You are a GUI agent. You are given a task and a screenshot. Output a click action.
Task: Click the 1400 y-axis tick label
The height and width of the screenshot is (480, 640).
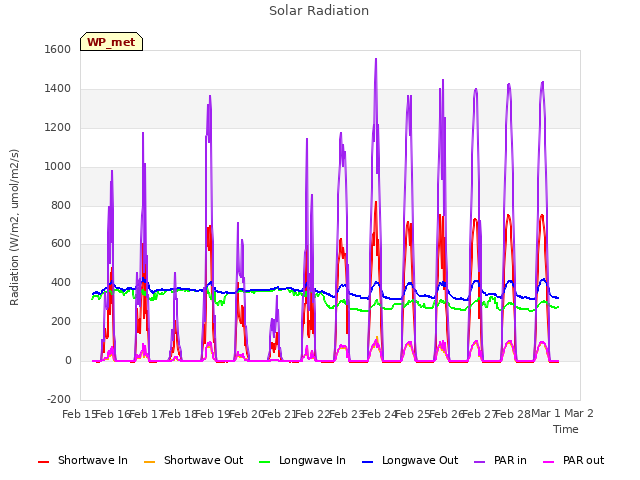click(58, 89)
